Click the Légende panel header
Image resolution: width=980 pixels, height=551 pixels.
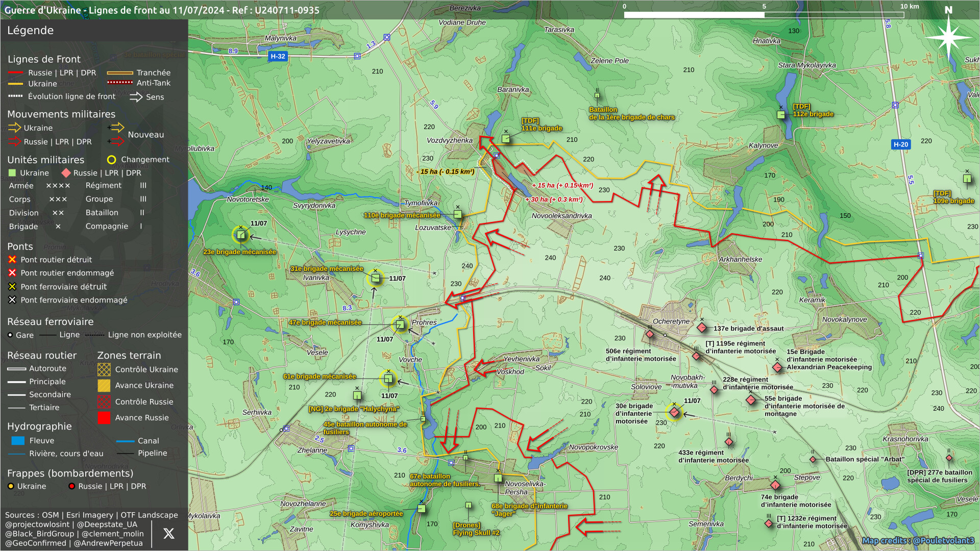tap(31, 31)
